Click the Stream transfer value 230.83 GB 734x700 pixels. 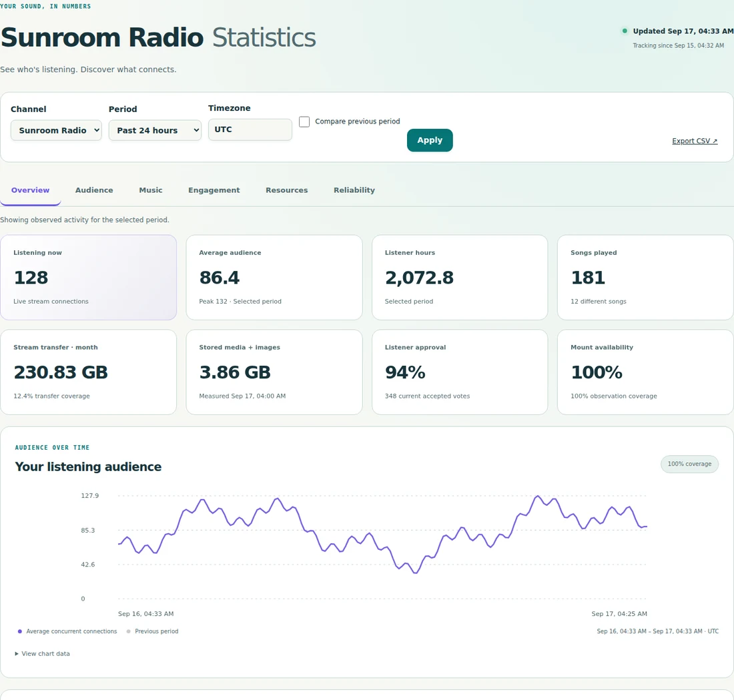point(61,372)
